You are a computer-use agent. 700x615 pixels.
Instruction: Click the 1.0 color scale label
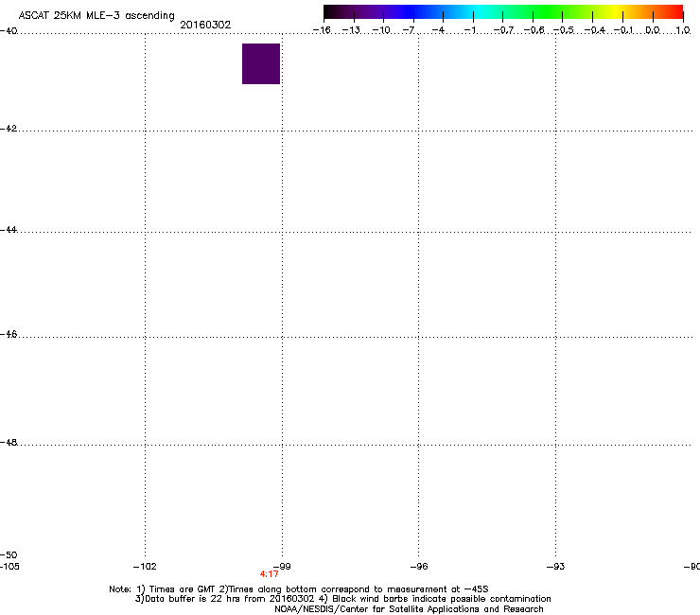pos(683,30)
